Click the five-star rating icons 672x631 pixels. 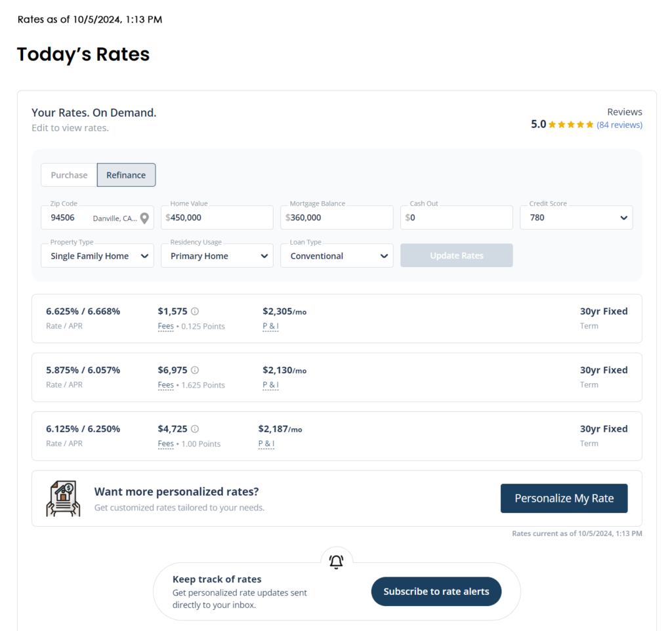tap(571, 125)
